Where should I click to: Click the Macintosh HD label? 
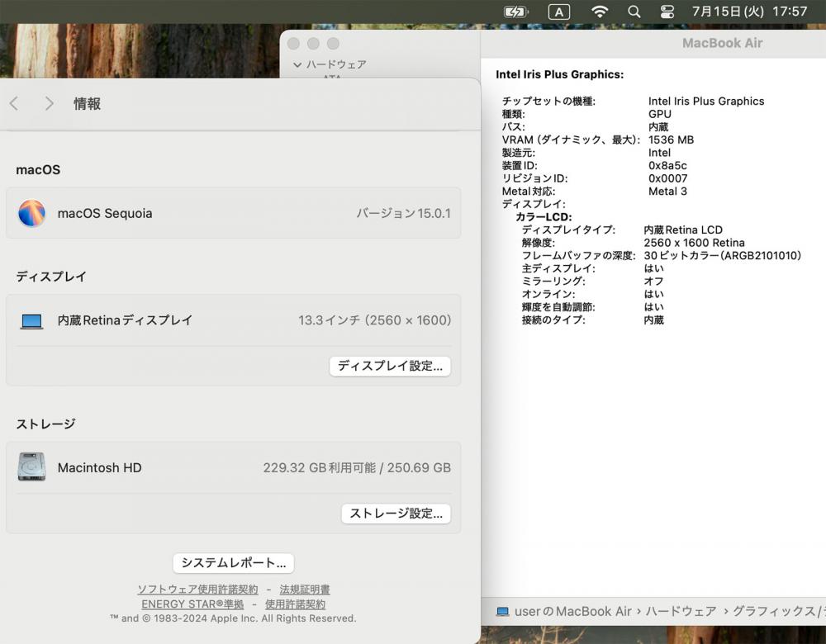[x=100, y=467]
